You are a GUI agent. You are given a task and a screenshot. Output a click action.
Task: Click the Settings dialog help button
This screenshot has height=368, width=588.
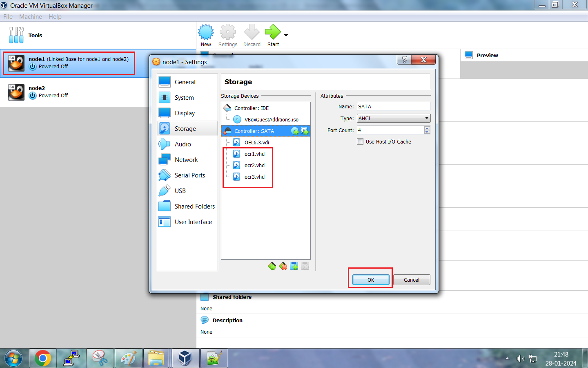click(404, 60)
